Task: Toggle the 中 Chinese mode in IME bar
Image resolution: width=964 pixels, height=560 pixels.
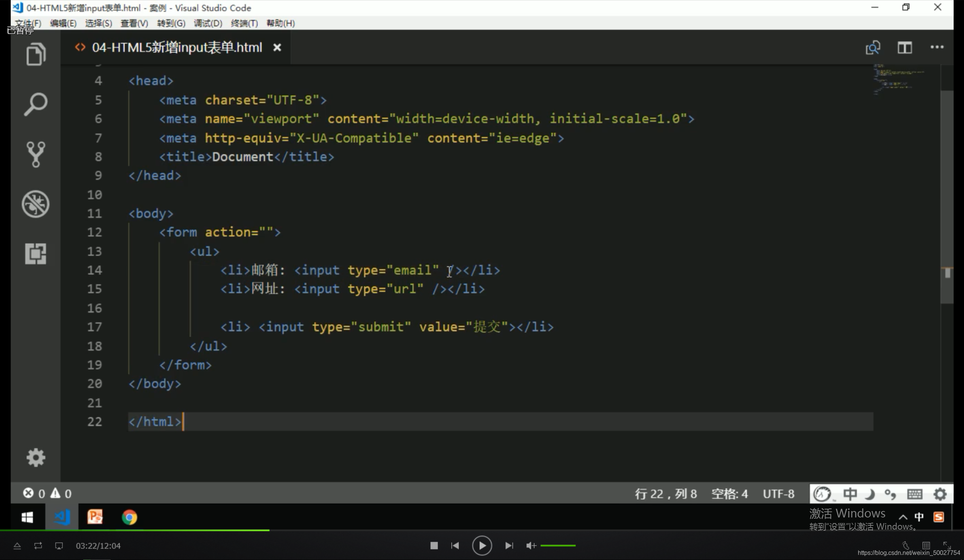Action: 850,493
